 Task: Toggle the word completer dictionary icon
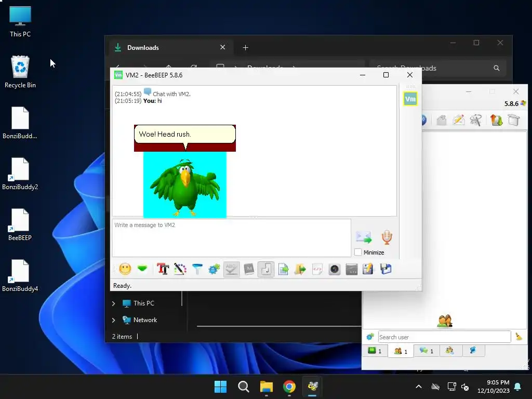(x=249, y=269)
